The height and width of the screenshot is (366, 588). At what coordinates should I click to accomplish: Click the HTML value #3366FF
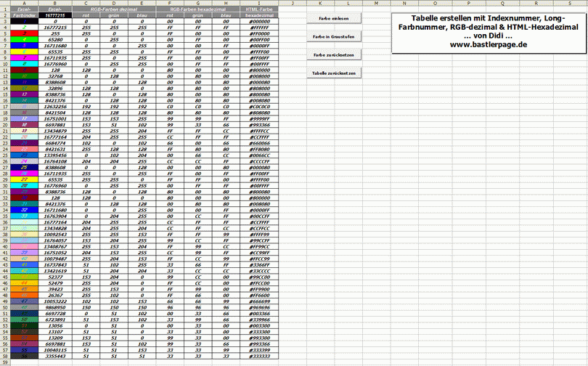[259, 265]
